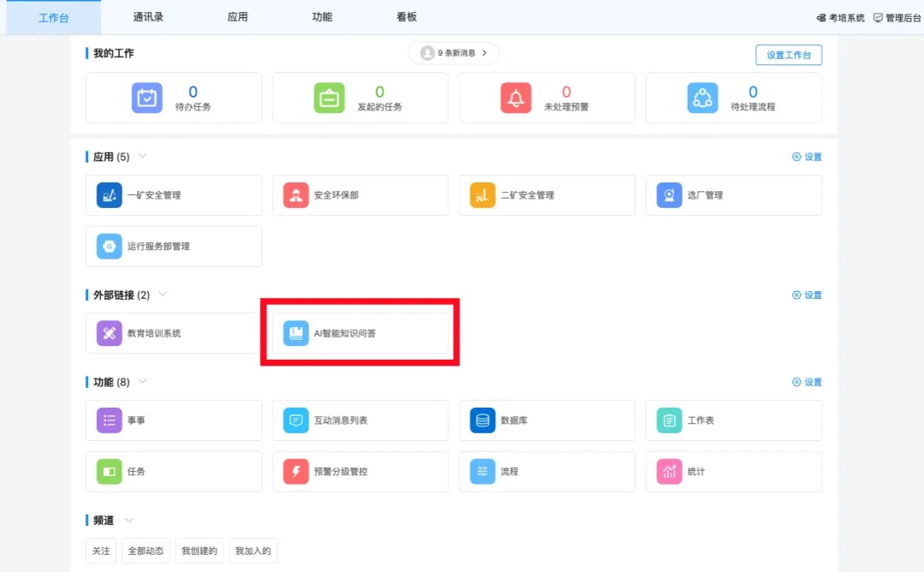Viewport: 924px width, 572px height.
Task: Collapse the 功能 (8) section
Action: pos(143,381)
